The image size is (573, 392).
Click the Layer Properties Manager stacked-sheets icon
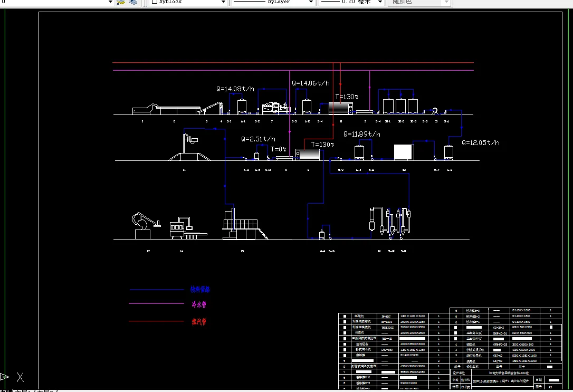(121, 2)
